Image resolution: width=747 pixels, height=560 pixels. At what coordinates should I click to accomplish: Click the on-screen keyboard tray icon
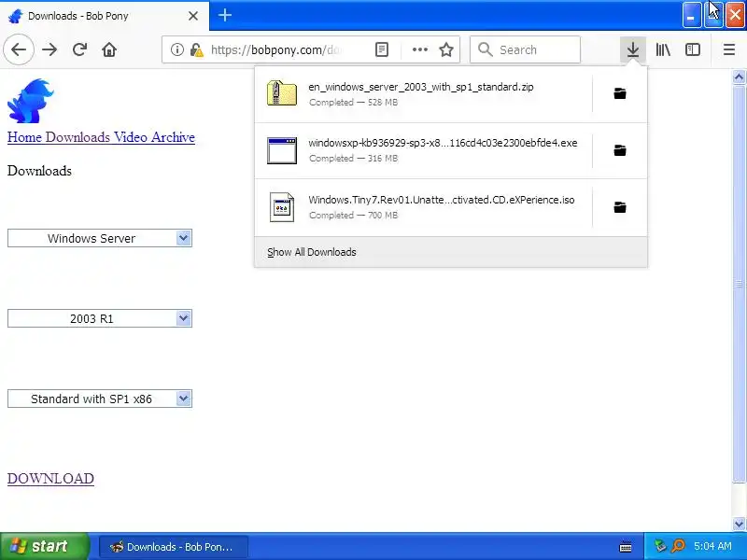626,547
